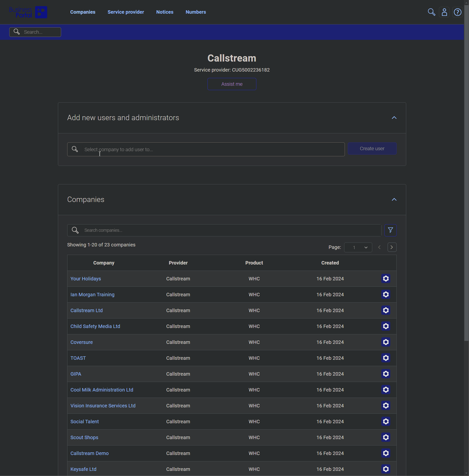Open the Ian Morgan Training link
This screenshot has height=476, width=469.
(92, 294)
